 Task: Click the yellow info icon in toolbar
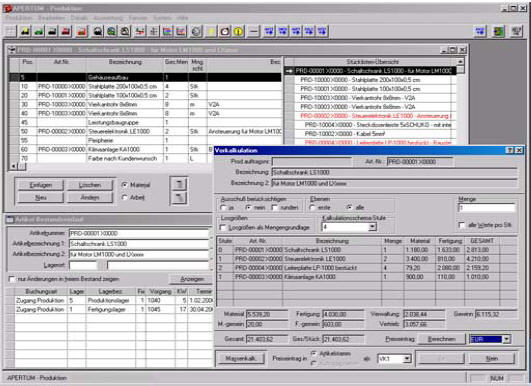(x=239, y=31)
